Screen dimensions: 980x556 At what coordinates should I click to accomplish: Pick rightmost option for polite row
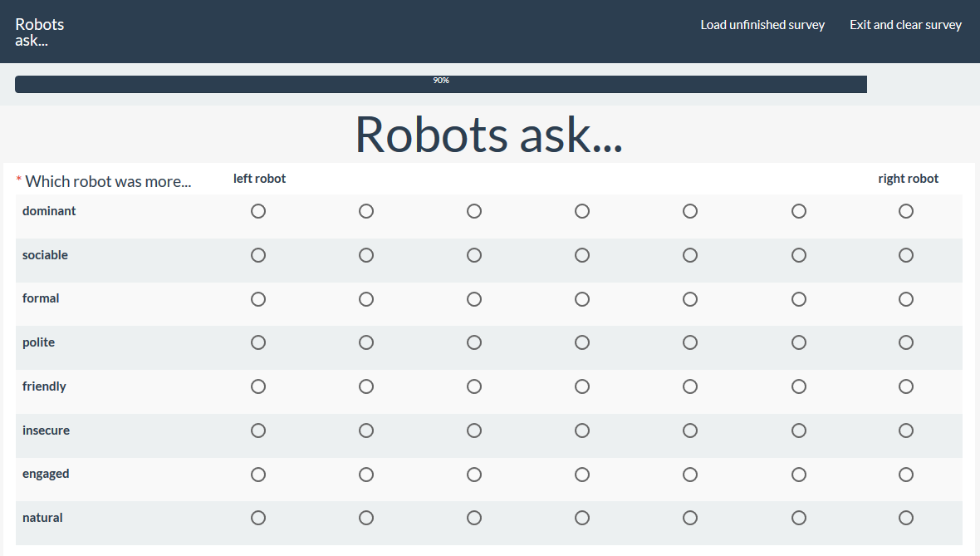click(906, 342)
